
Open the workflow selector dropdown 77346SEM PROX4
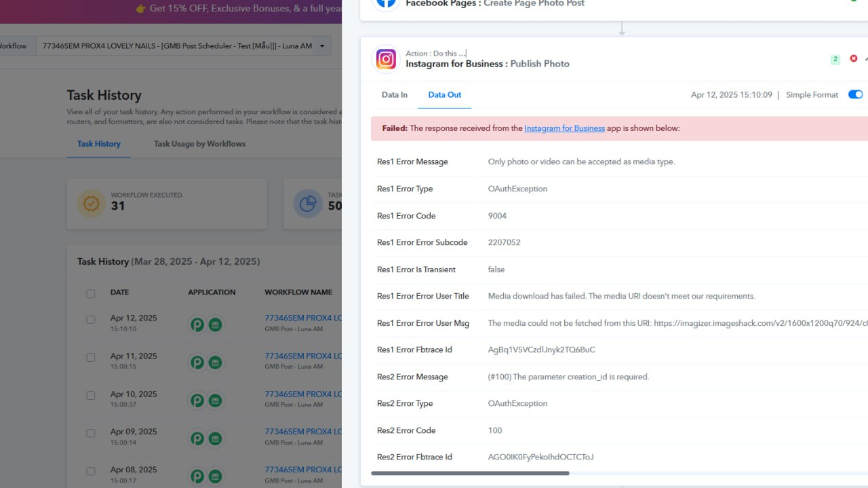coord(184,46)
